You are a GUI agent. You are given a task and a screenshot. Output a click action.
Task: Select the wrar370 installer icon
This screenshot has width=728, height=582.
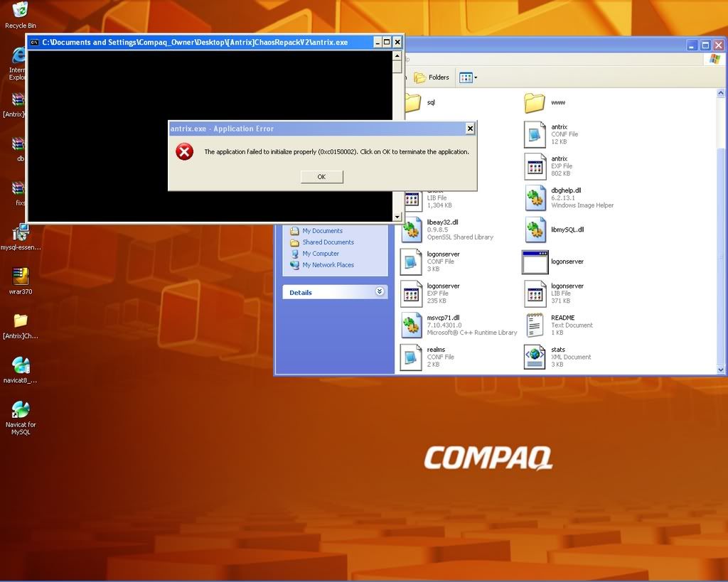pyautogui.click(x=21, y=276)
